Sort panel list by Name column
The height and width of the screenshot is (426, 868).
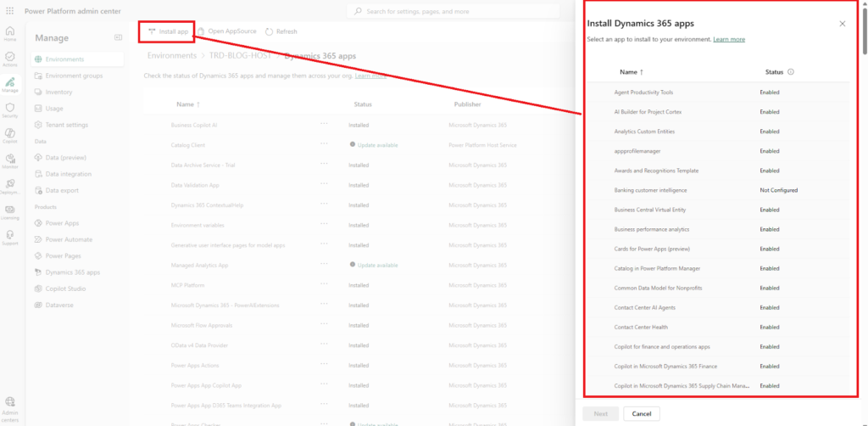[x=631, y=72]
